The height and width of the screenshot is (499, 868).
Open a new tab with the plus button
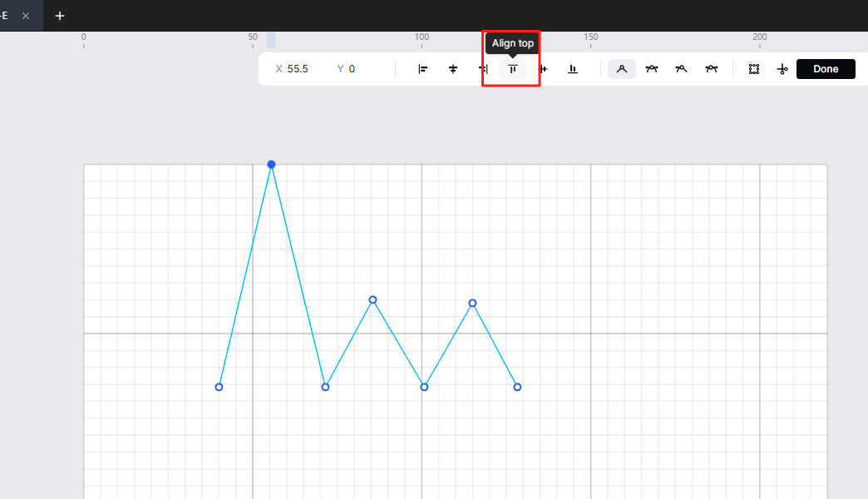60,16
